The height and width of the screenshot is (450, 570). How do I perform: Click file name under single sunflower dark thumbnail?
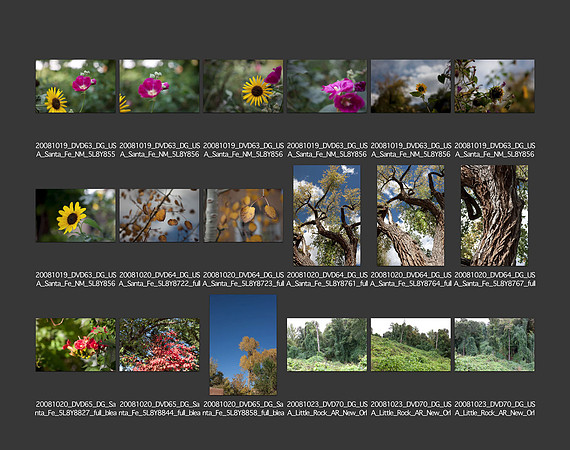pos(76,279)
